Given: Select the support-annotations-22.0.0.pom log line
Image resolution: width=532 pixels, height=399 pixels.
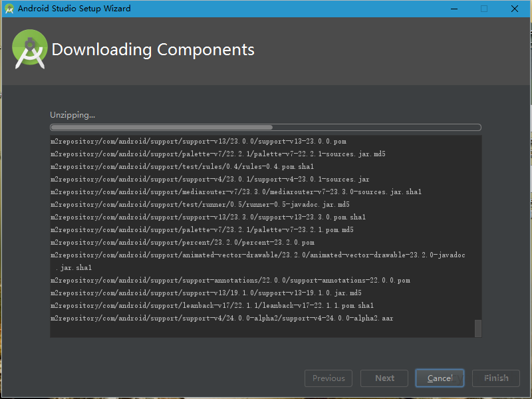Looking at the screenshot, I should (x=230, y=281).
